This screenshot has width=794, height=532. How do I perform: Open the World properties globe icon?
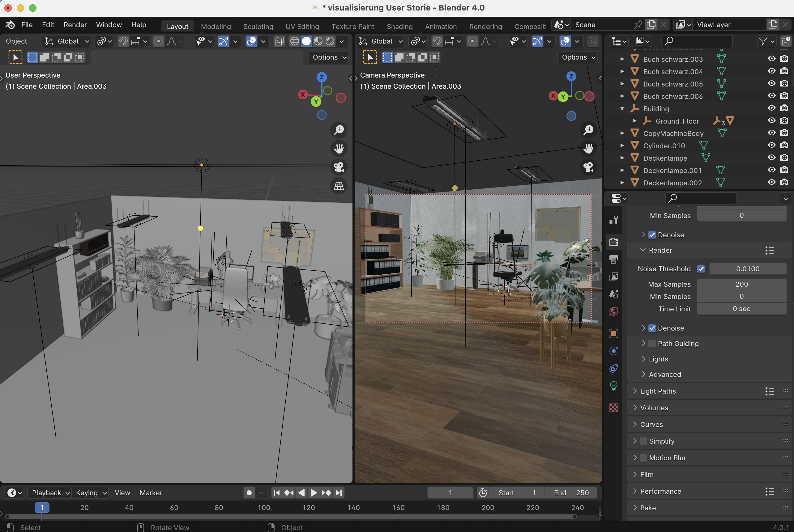[x=613, y=311]
